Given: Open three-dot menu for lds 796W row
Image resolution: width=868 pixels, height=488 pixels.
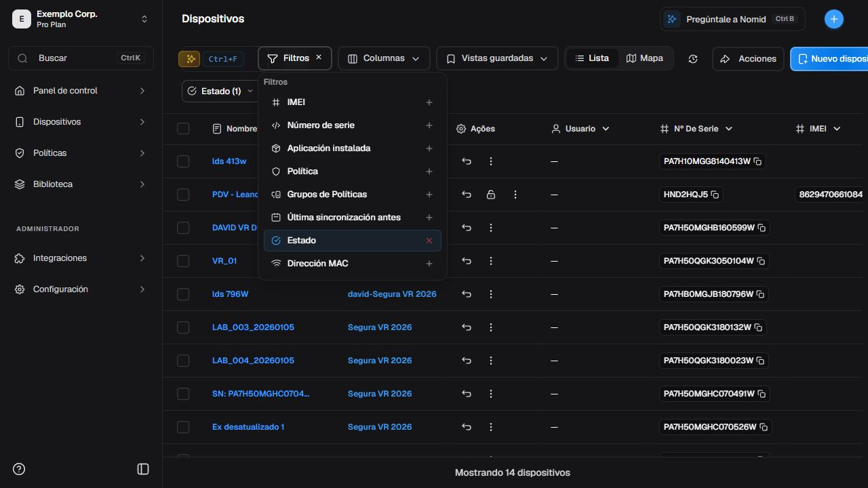Looking at the screenshot, I should tap(491, 294).
